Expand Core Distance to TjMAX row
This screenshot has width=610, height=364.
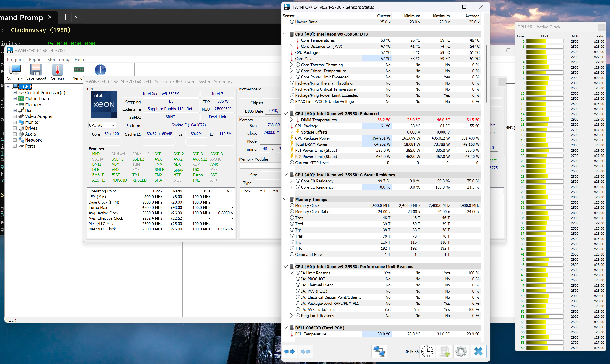point(291,46)
